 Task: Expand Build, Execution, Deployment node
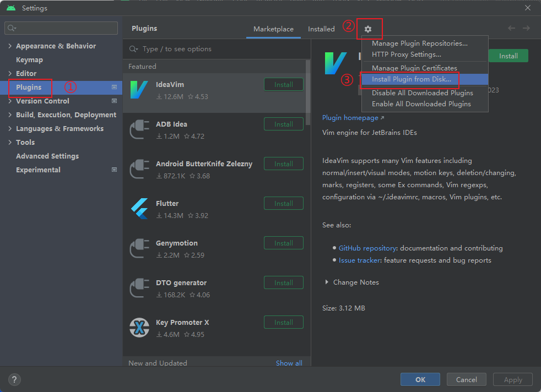pyautogui.click(x=10, y=115)
